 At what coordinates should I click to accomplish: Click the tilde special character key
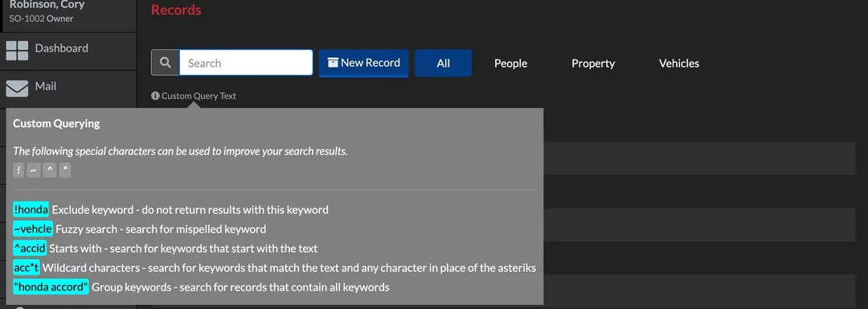coord(34,171)
